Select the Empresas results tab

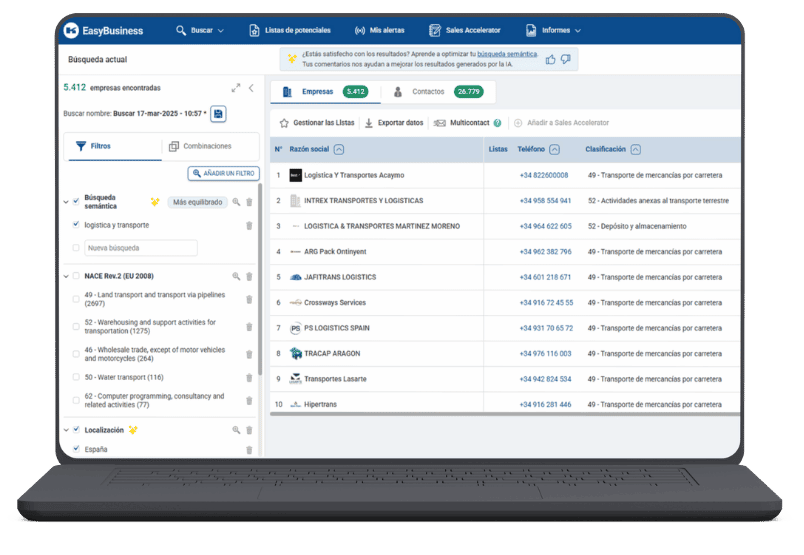click(x=325, y=92)
